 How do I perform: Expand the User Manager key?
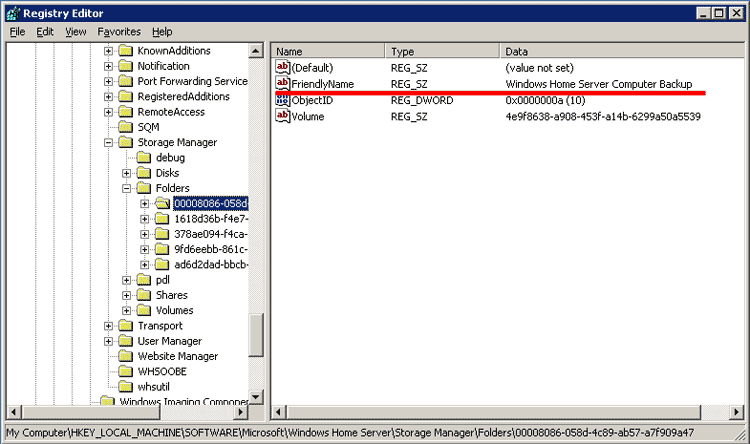pos(109,341)
